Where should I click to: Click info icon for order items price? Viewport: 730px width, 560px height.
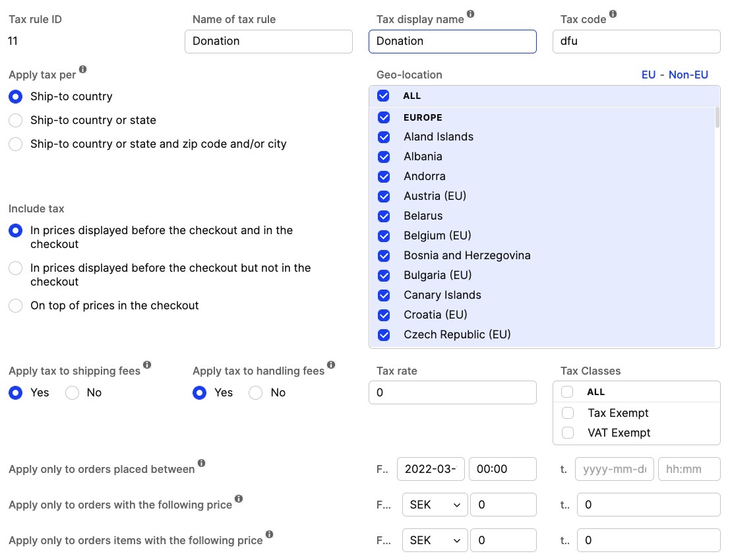click(x=269, y=535)
